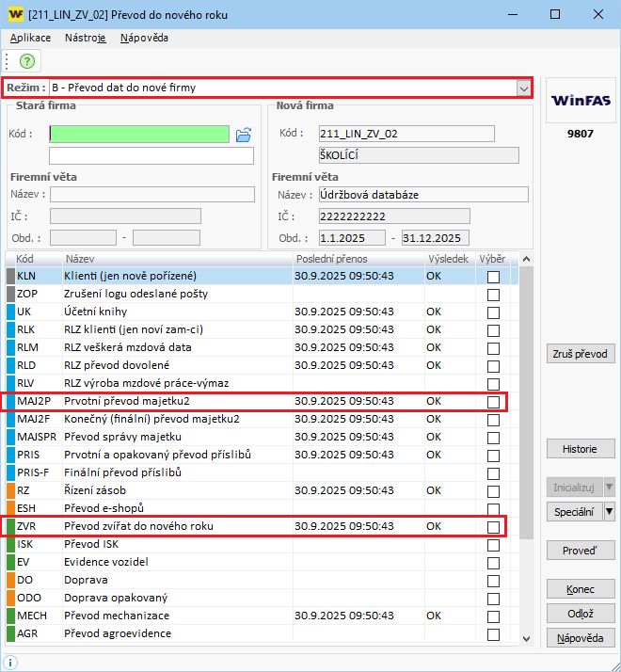Viewport: 621px width, 672px height.
Task: Click the toolbar grip handle
Action: coord(7,60)
